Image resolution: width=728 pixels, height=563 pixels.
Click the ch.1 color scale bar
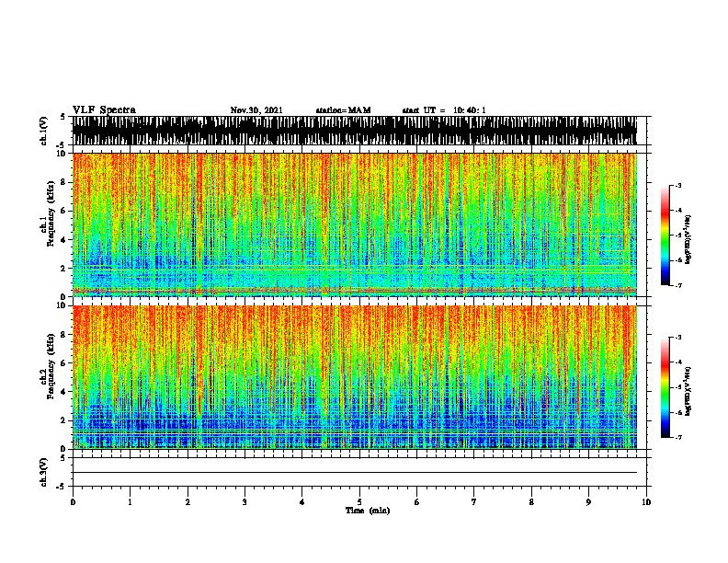point(665,236)
